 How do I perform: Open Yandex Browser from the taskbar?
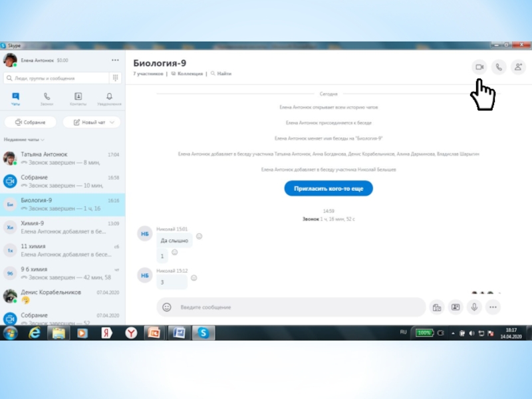click(131, 333)
